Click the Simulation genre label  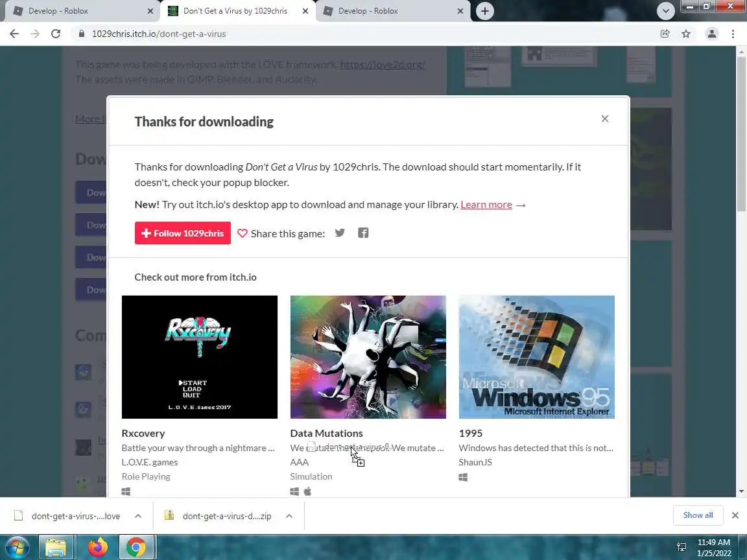point(311,476)
